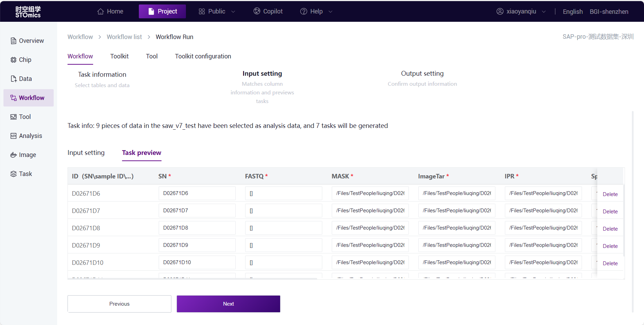The width and height of the screenshot is (644, 325).
Task: Go to Image via its sidebar icon
Action: tap(14, 155)
